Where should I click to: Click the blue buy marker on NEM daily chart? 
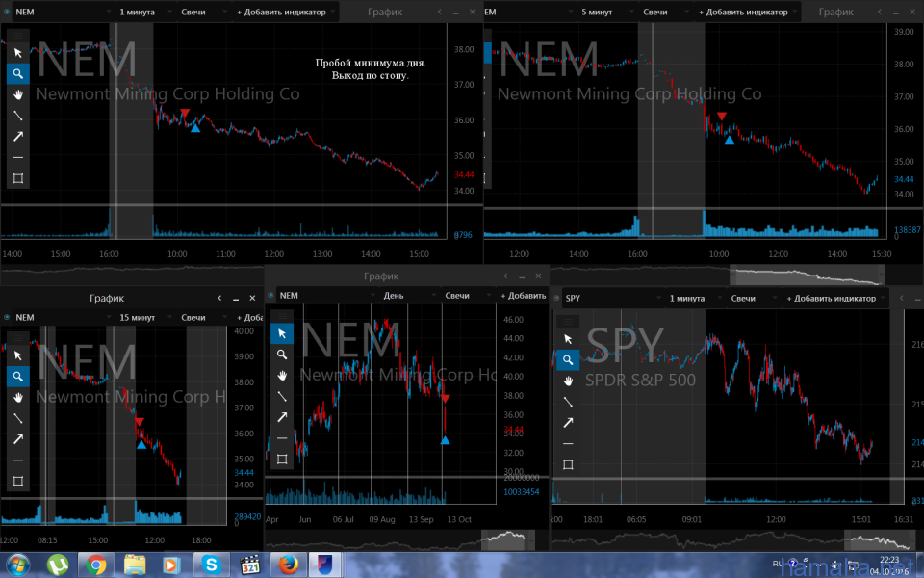[x=445, y=440]
